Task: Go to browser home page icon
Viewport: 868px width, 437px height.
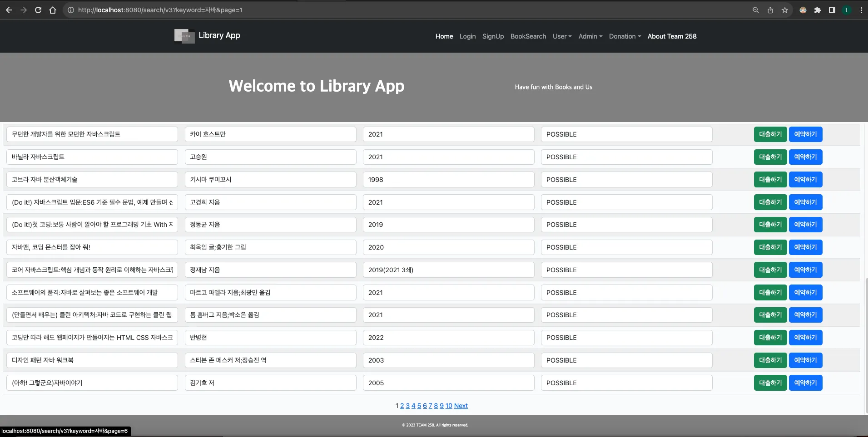Action: click(53, 10)
